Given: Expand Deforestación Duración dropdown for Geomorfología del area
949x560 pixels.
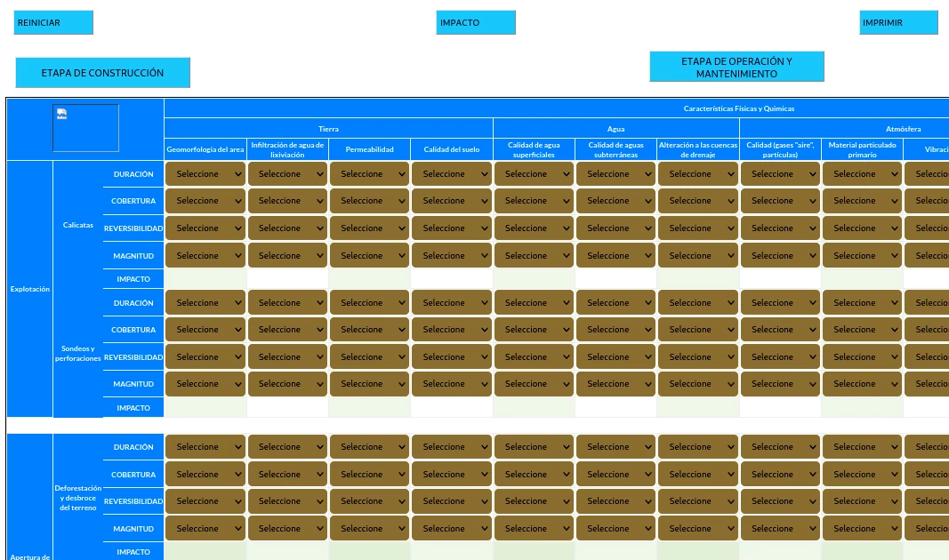Looking at the screenshot, I should (205, 447).
